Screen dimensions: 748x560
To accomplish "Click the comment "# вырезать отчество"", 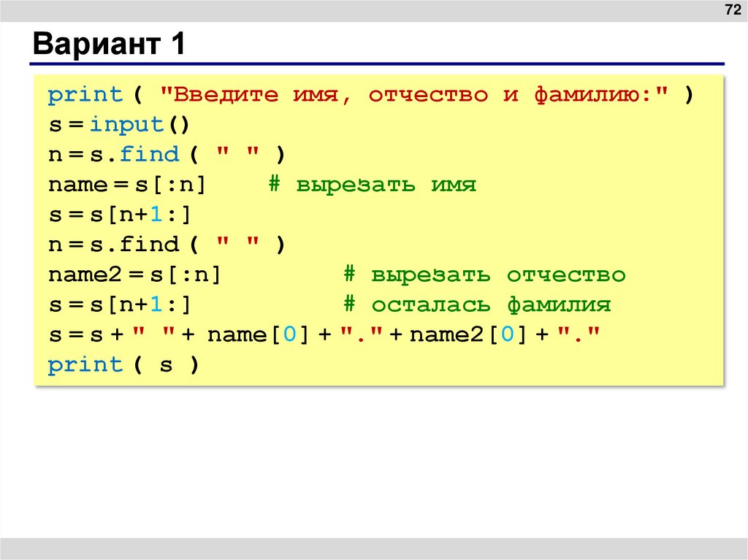I will tap(484, 275).
